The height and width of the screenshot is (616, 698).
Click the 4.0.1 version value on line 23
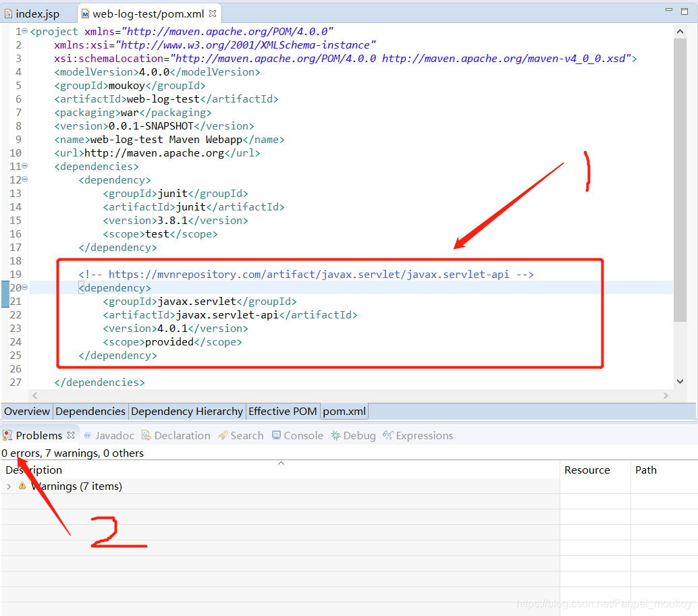tap(172, 328)
